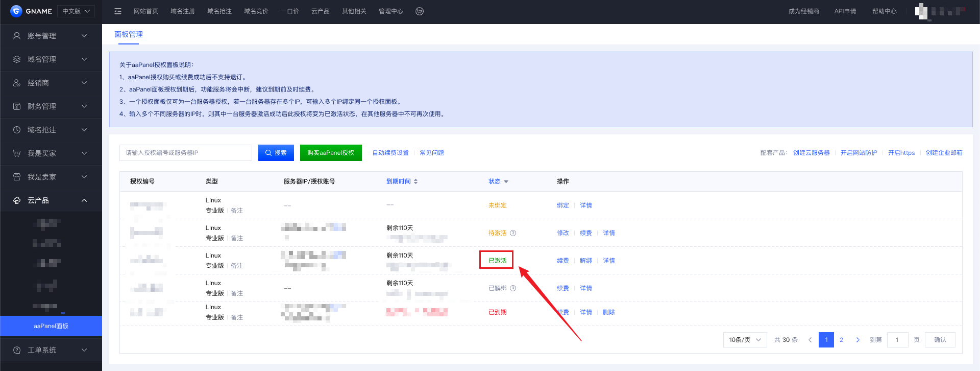Click 开启https link
Screen dimensions: 980x371
[x=901, y=153]
